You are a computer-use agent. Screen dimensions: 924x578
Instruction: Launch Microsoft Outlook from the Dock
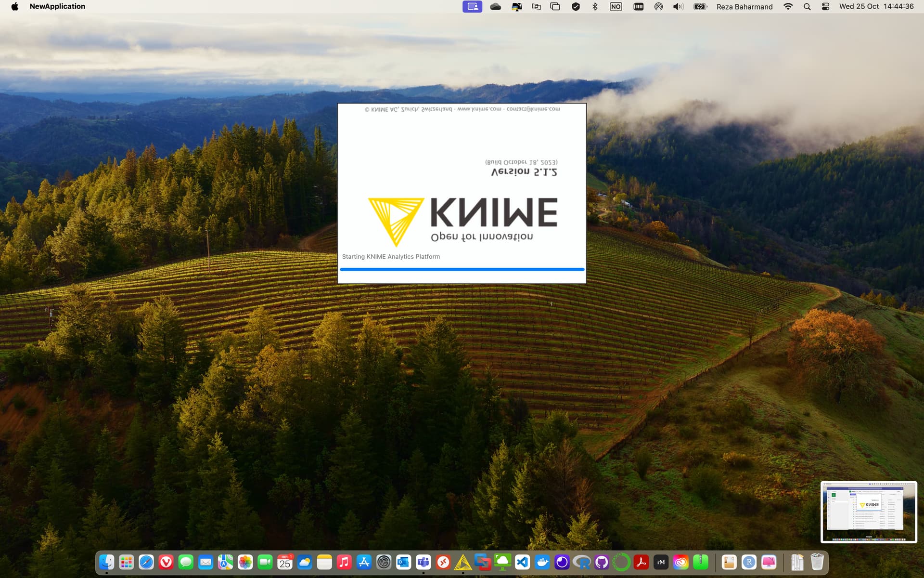coord(403,562)
